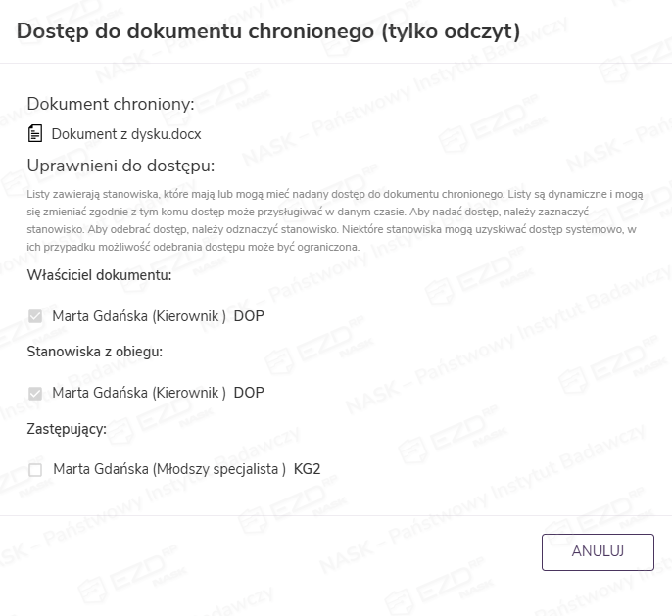Enable access for the Młodszy specjalista checkbox
672x616 pixels.
tap(35, 470)
